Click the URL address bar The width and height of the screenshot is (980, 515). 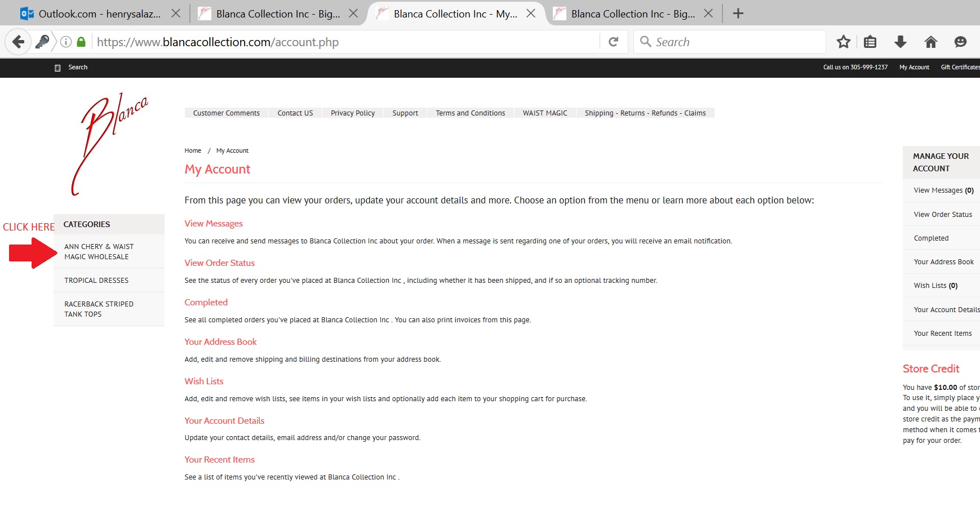point(338,42)
